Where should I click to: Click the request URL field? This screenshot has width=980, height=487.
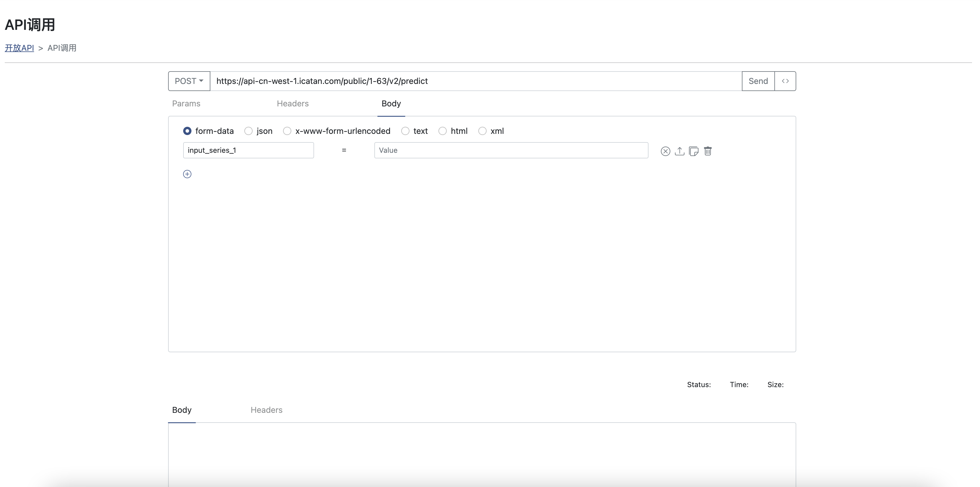click(476, 81)
